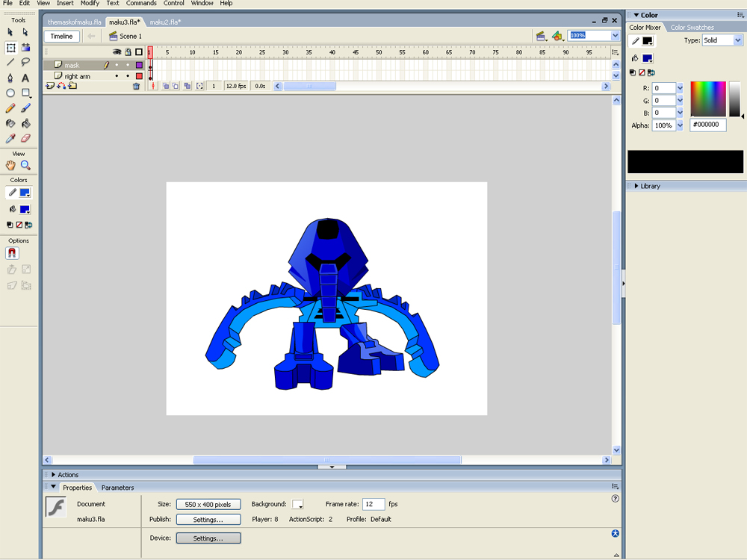Select the Lasso tool
The image size is (747, 560).
[x=25, y=63]
